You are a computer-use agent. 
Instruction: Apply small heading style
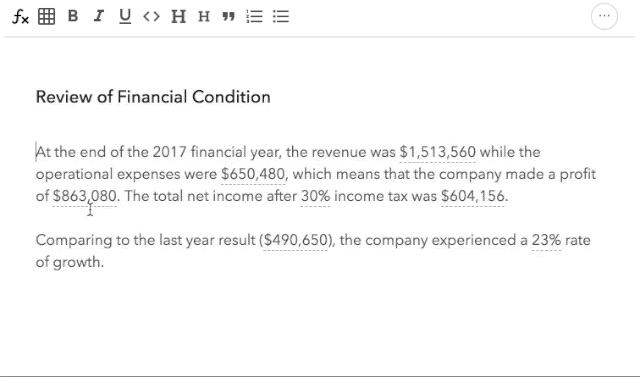tap(204, 17)
